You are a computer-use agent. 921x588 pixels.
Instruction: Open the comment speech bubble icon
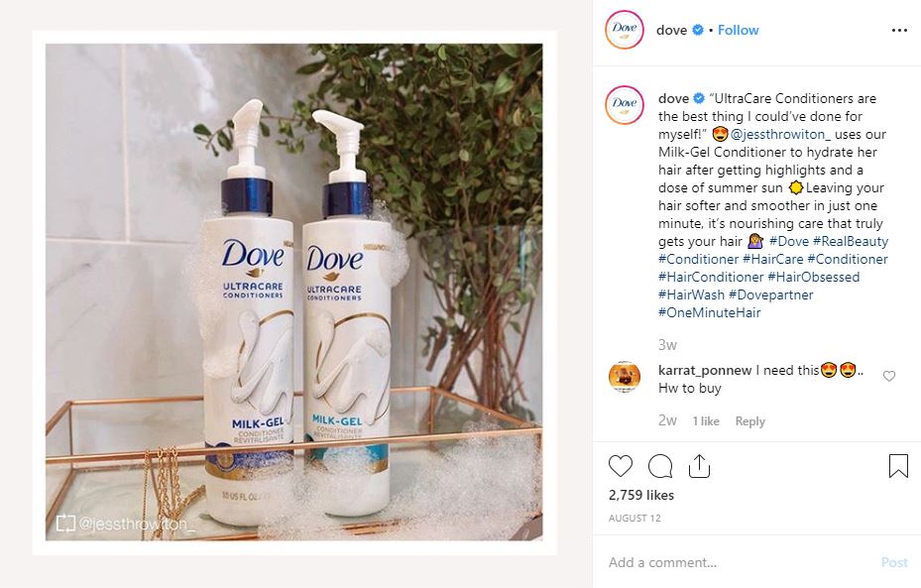tap(660, 466)
